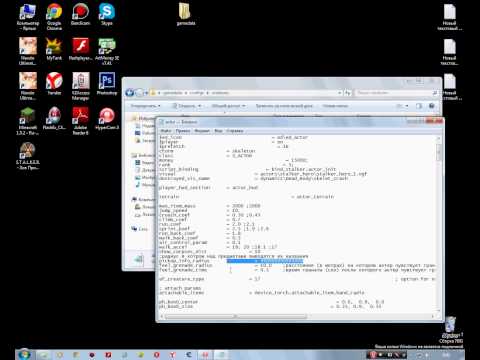Select Favorites in Explorer navigation pane
480x360 pixels.
[x=143, y=118]
